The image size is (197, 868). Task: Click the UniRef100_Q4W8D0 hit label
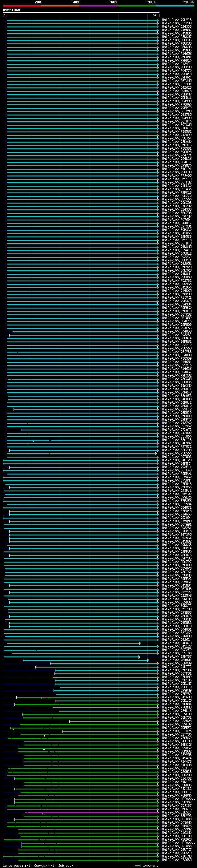point(177,399)
